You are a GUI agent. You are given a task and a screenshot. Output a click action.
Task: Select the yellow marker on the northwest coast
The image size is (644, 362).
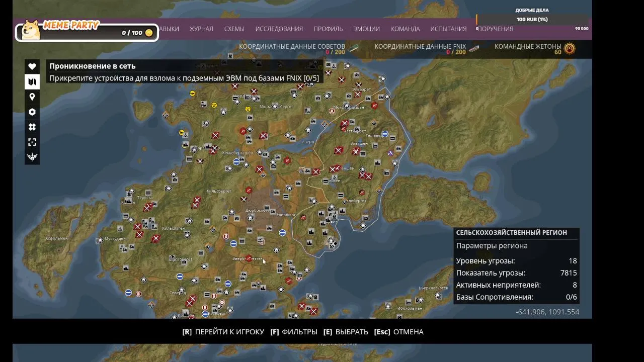pyautogui.click(x=192, y=94)
